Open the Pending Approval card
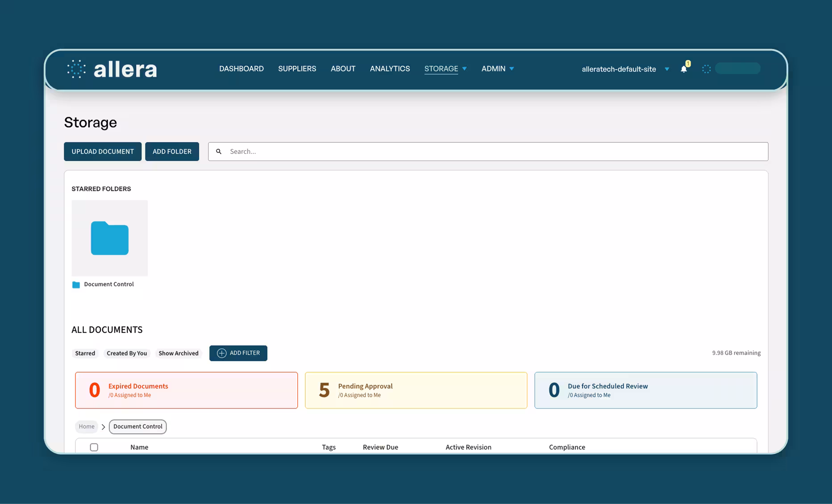 416,390
